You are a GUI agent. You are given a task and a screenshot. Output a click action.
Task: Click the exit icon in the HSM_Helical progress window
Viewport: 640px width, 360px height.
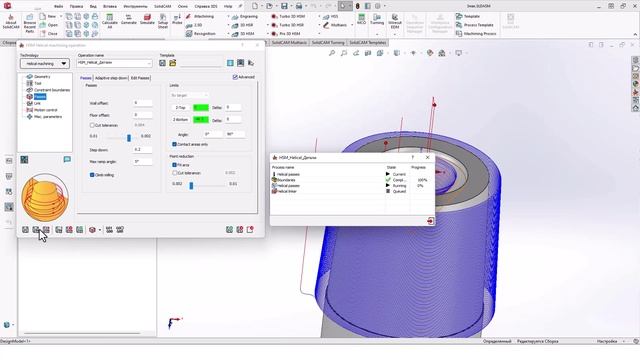pyautogui.click(x=430, y=221)
